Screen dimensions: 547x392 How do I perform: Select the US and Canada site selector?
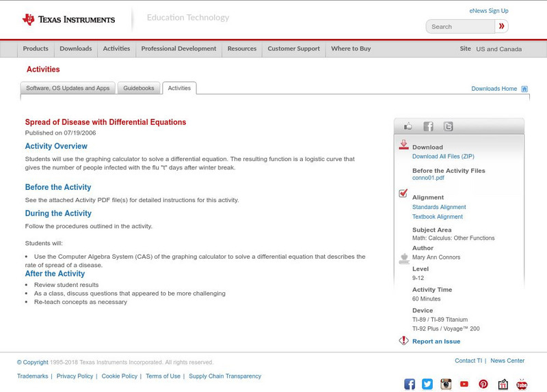pos(499,49)
